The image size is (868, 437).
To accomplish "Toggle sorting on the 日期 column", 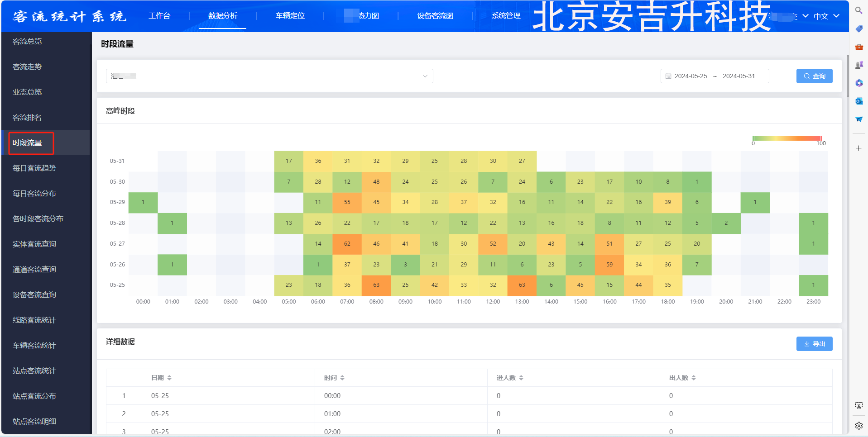I will tap(170, 377).
